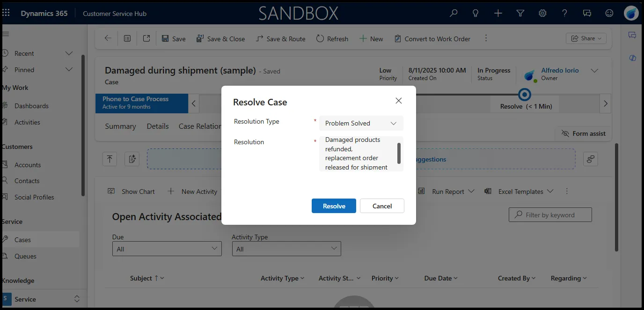Click the Resolution field scrollbar

point(399,153)
